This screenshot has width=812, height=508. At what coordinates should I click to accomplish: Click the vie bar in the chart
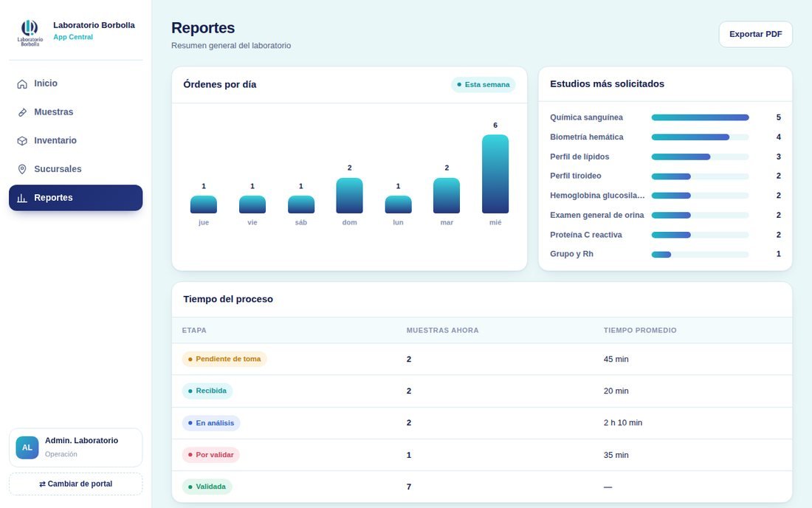click(x=252, y=205)
